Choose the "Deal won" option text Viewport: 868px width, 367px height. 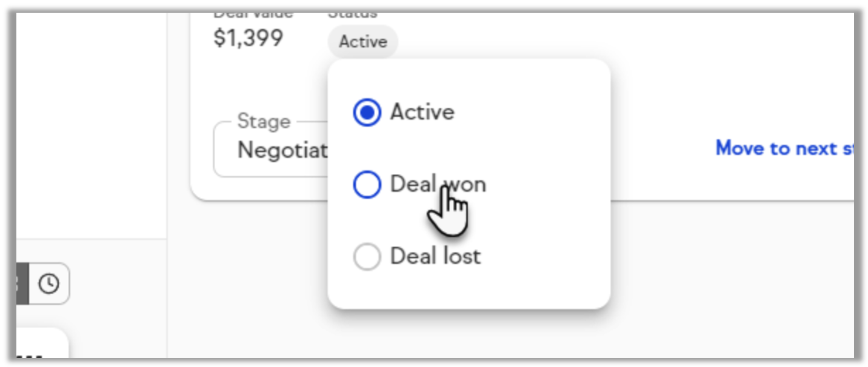(438, 184)
